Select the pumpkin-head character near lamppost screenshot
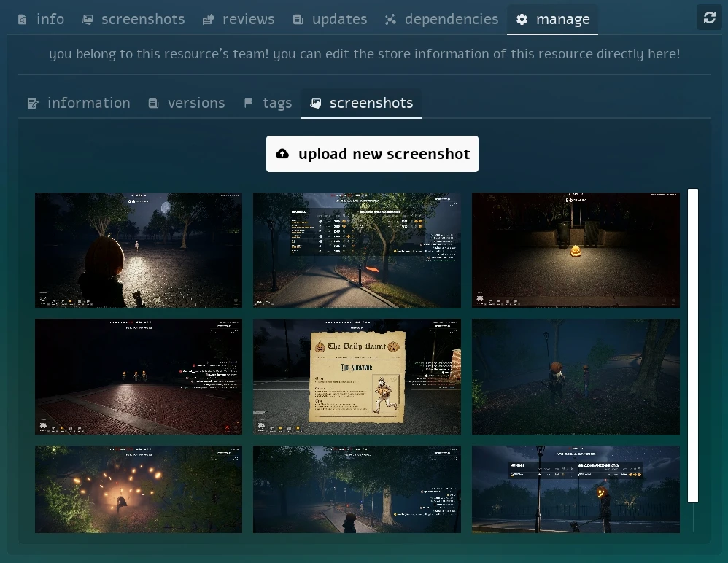The image size is (728, 563). pyautogui.click(x=576, y=489)
